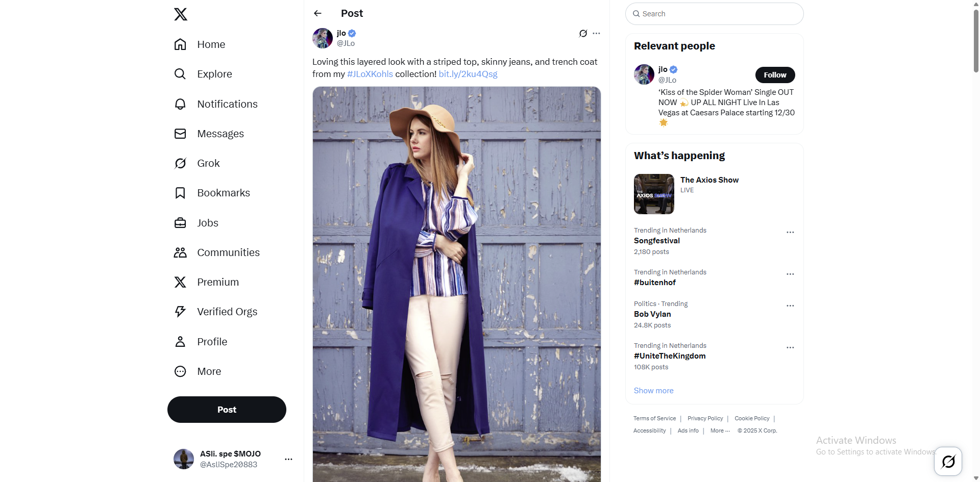Click the X logo icon

click(x=181, y=14)
